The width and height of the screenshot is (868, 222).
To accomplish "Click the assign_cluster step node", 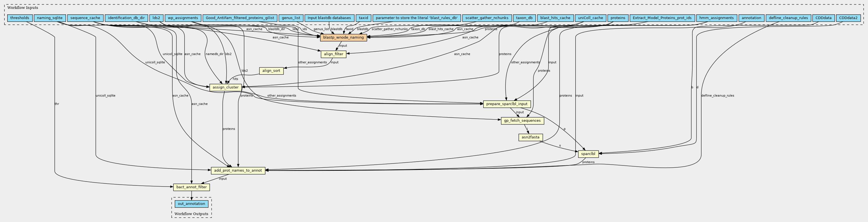I will tap(226, 87).
